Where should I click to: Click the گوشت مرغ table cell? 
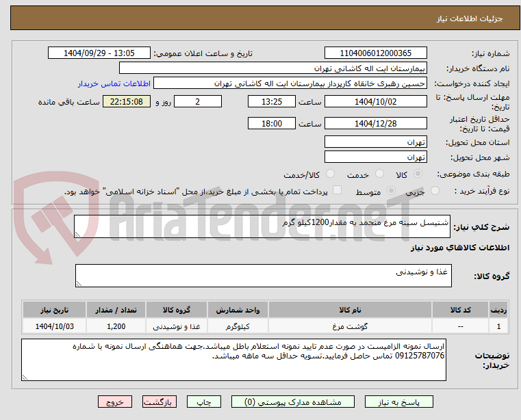tap(350, 326)
